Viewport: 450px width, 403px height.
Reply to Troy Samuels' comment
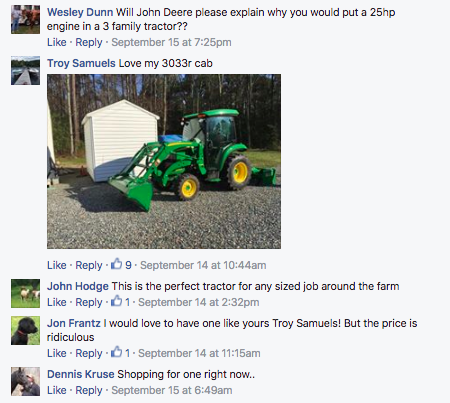click(x=89, y=266)
